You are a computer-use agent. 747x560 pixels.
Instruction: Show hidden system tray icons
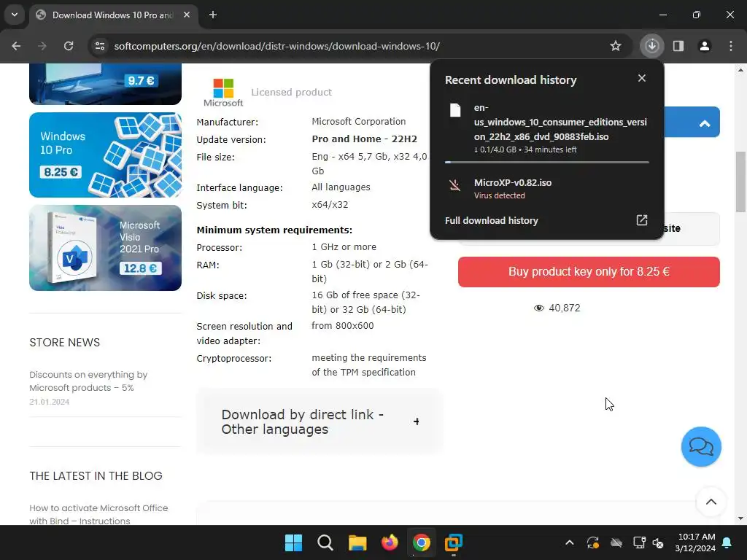click(569, 542)
